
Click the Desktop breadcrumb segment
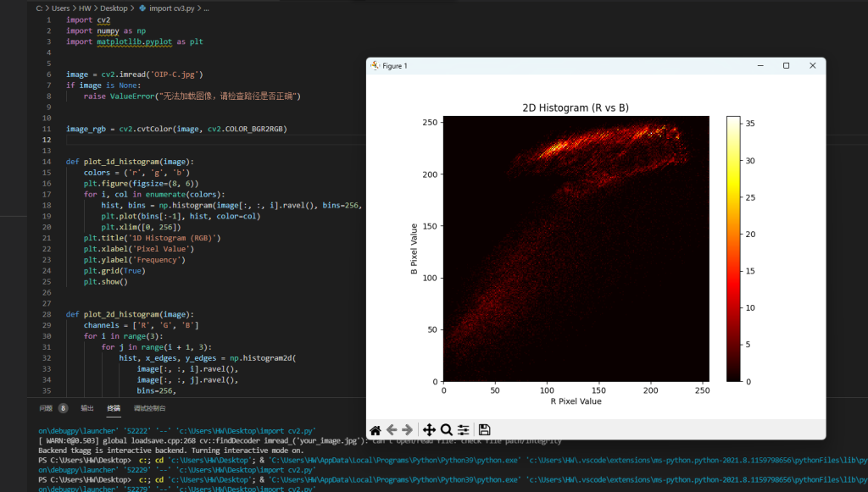coord(114,8)
